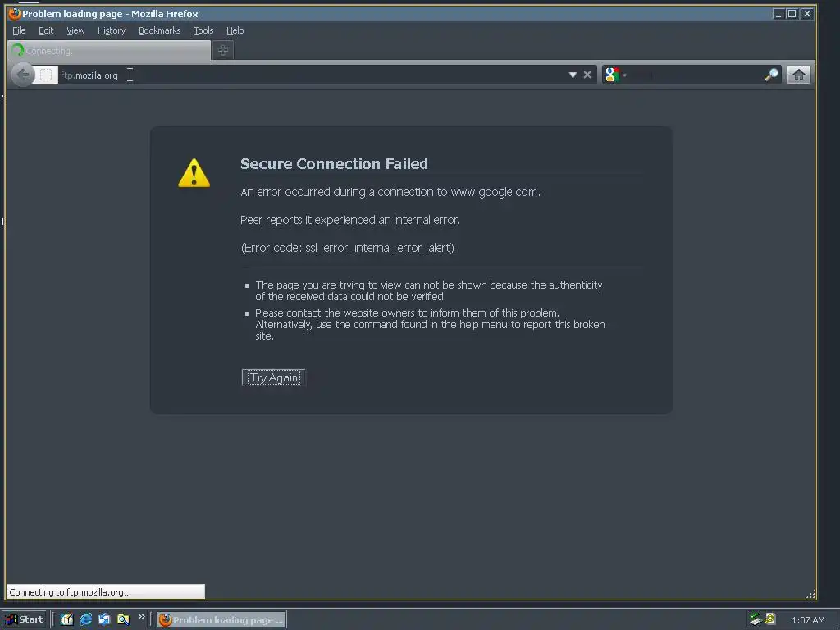Maximize the Firefox window
Image resolution: width=840 pixels, height=630 pixels.
point(792,14)
